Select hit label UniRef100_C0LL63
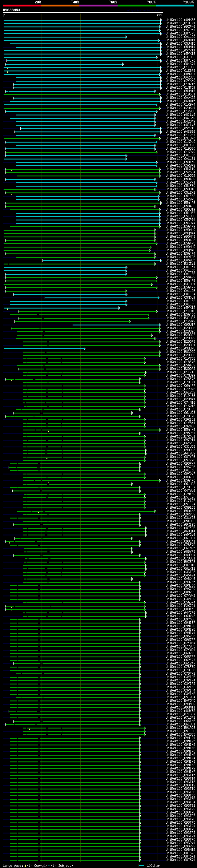Screen dimensions: 197x868 pyautogui.click(x=180, y=304)
